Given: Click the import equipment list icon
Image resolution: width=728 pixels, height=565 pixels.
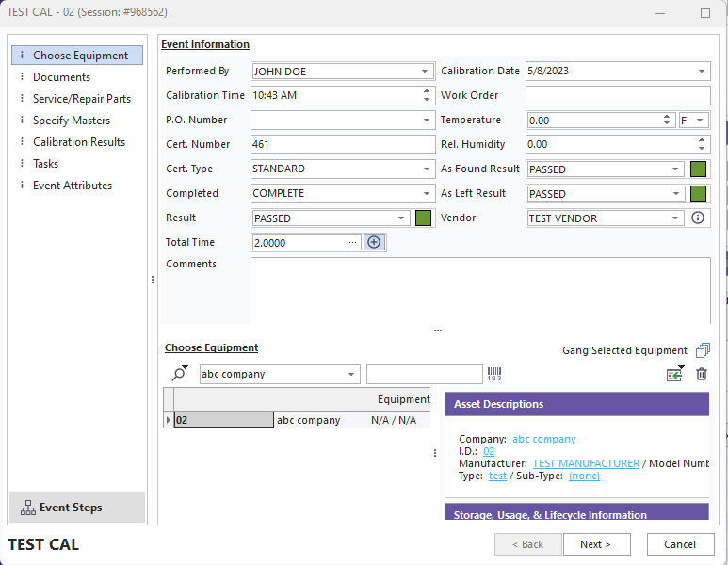Looking at the screenshot, I should coord(674,374).
